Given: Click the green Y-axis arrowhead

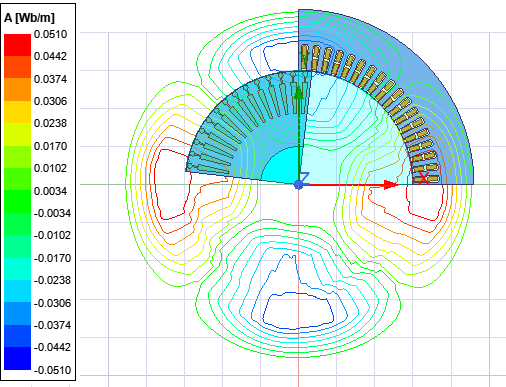Looking at the screenshot, I should 299,92.
